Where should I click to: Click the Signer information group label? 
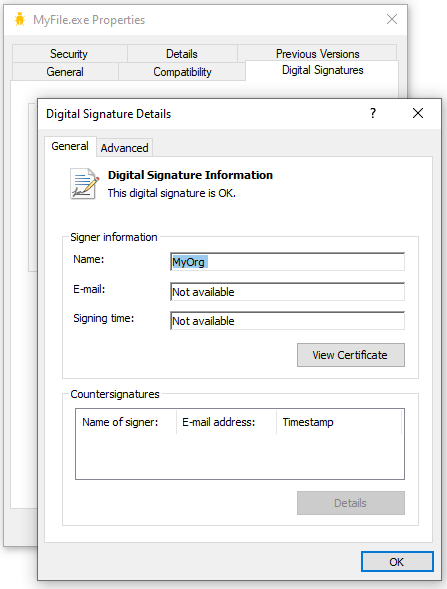pyautogui.click(x=114, y=237)
